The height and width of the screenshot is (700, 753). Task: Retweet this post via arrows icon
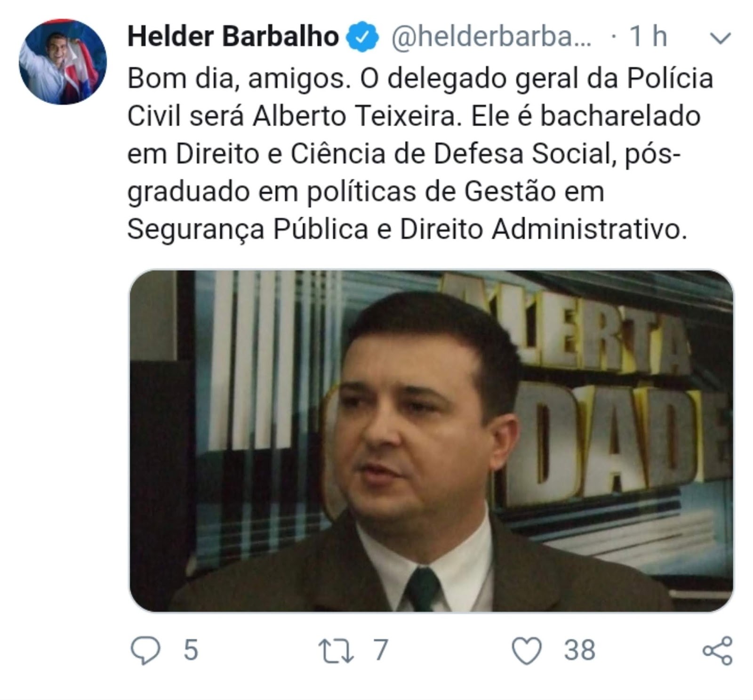pyautogui.click(x=336, y=650)
